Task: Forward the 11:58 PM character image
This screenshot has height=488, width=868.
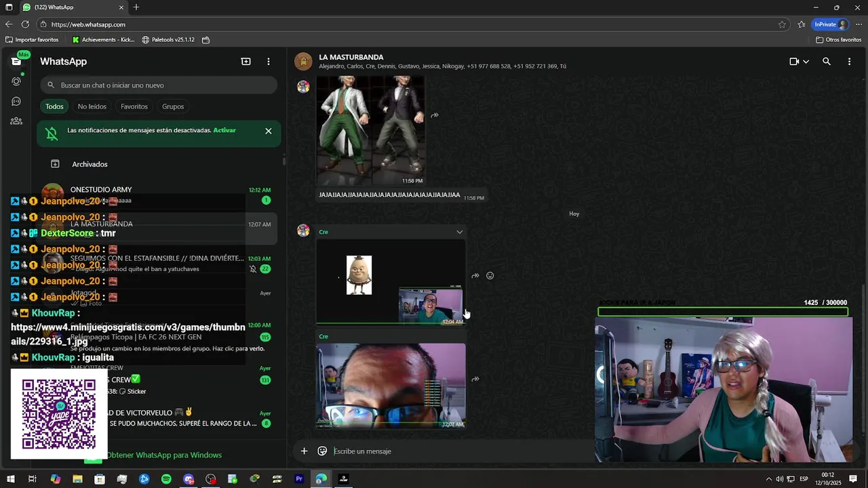Action: point(435,115)
